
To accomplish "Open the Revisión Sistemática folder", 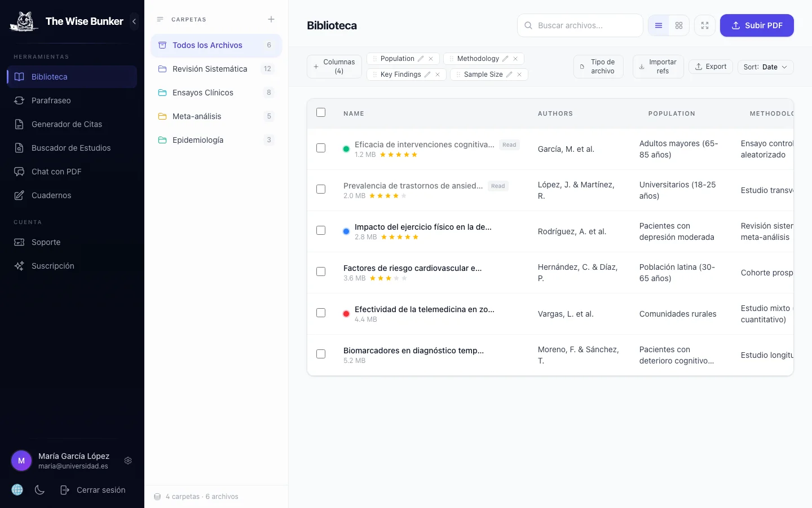I will click(x=210, y=69).
